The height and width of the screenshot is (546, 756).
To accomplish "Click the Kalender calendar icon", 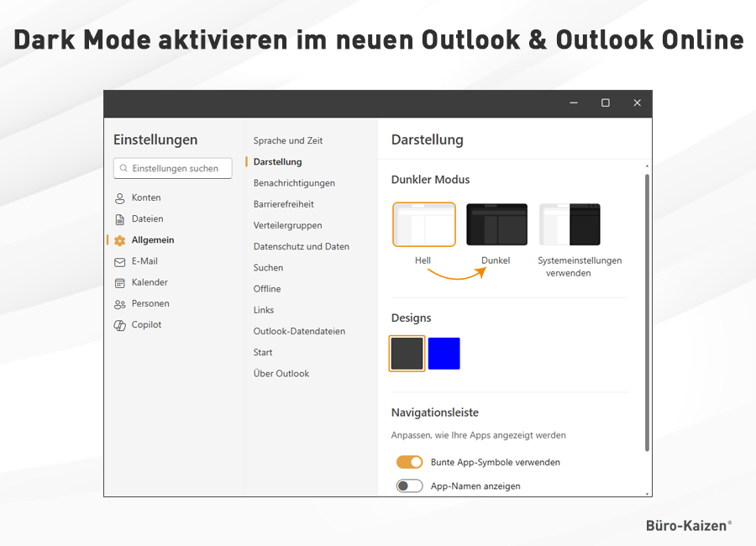I will pos(119,283).
